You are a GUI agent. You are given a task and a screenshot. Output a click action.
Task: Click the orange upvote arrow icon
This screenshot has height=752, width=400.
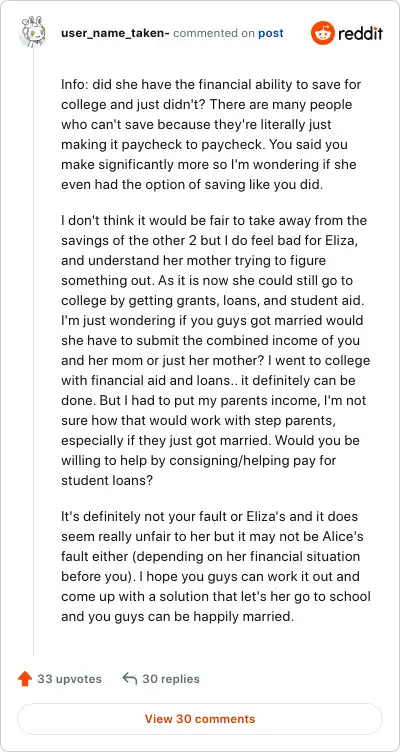point(24,679)
